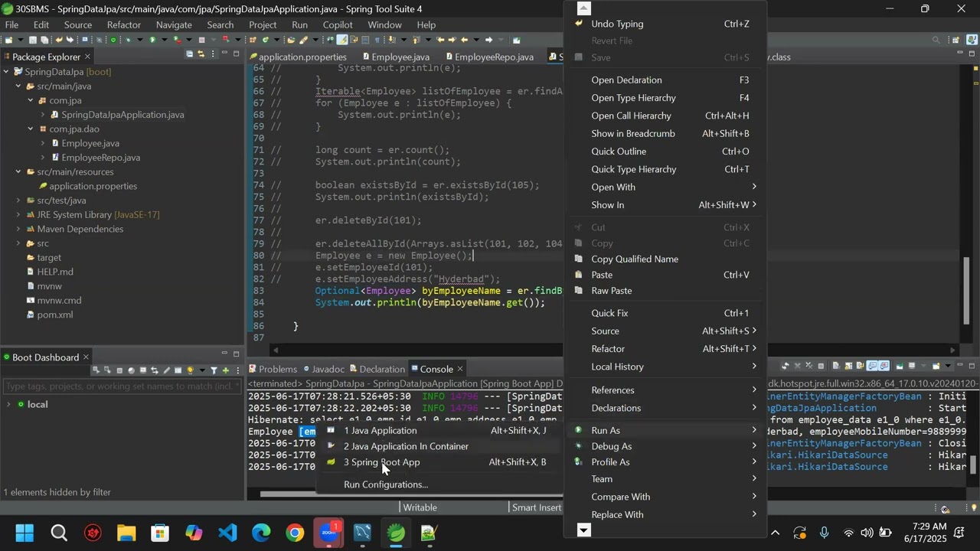The height and width of the screenshot is (551, 980).
Task: Click the Console horizontal scrollbar thumb
Action: tap(413, 494)
